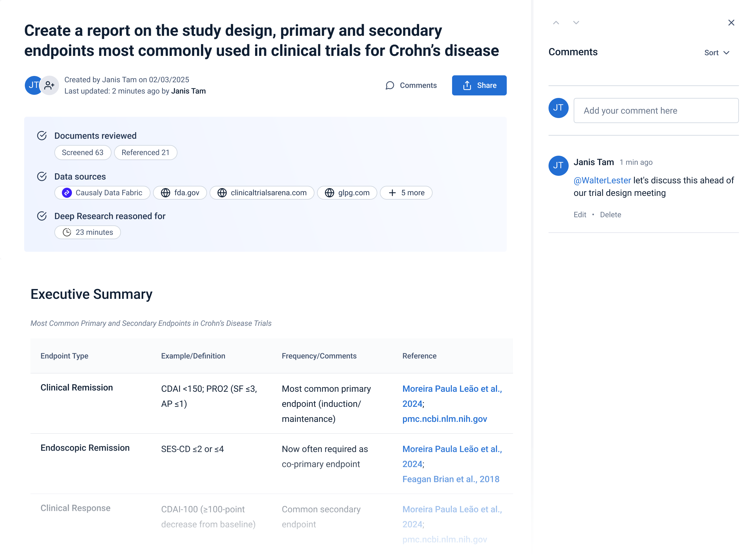The image size is (754, 560).
Task: Open pmc.ncbi.nlm.nih.gov link in Clinical Remission row
Action: coord(444,419)
